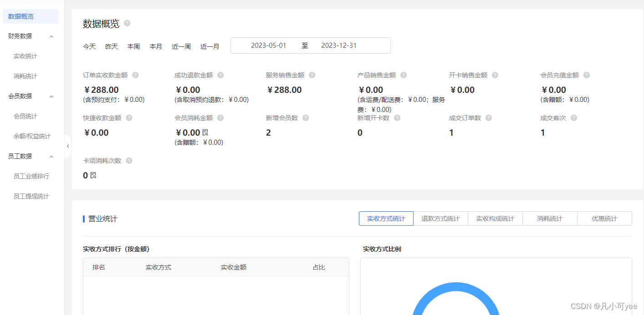Collapse the 员工数据 menu group
The width and height of the screenshot is (644, 315).
point(51,156)
